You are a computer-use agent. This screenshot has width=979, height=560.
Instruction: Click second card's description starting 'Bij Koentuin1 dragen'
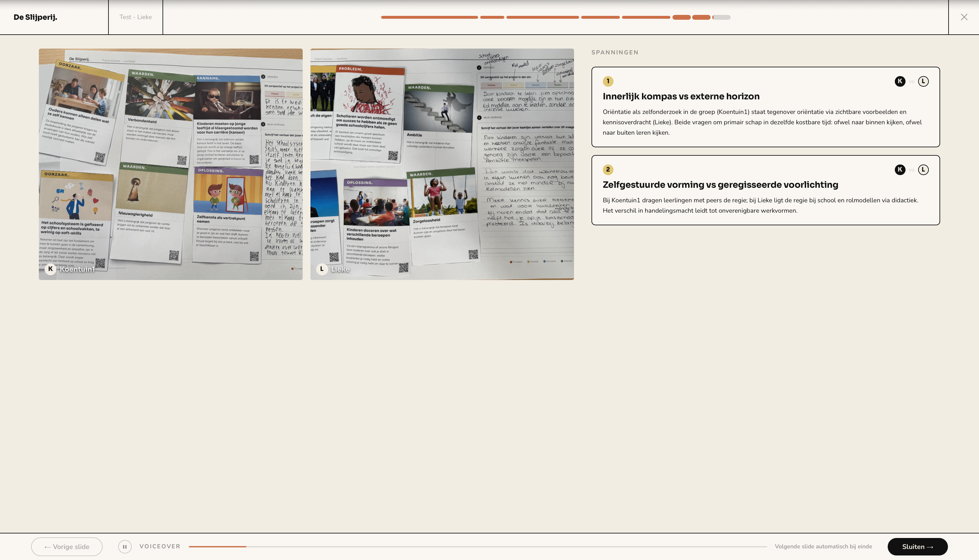(760, 205)
